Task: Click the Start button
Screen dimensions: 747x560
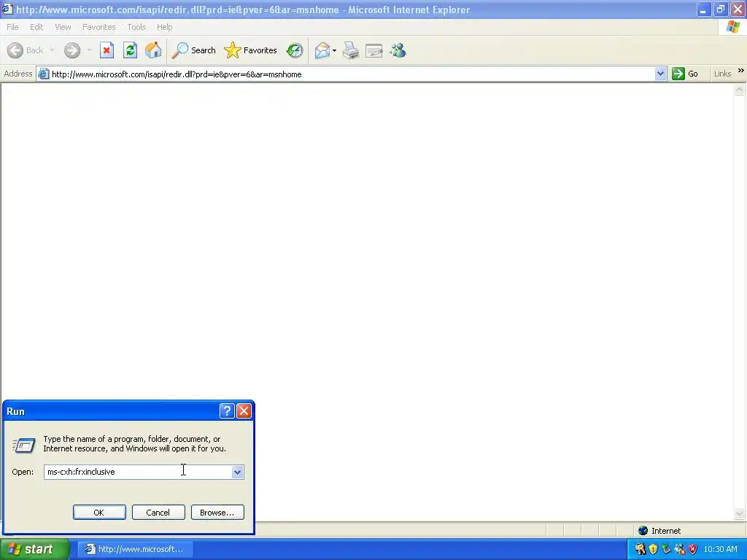Action: pos(34,549)
